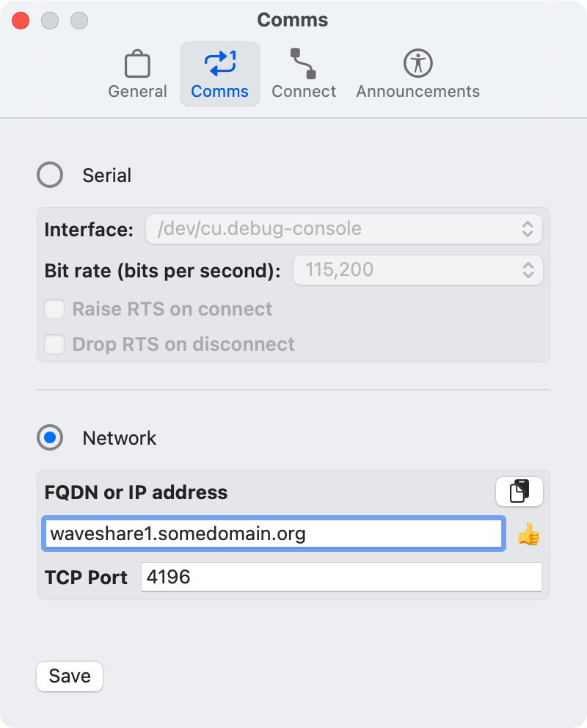Open the Interface dropdown menu
This screenshot has width=587, height=728.
point(344,229)
